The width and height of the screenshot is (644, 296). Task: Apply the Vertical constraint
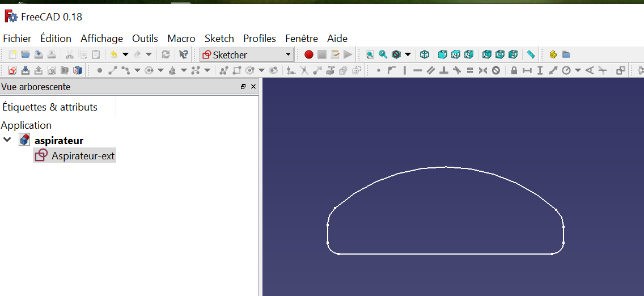[x=405, y=71]
